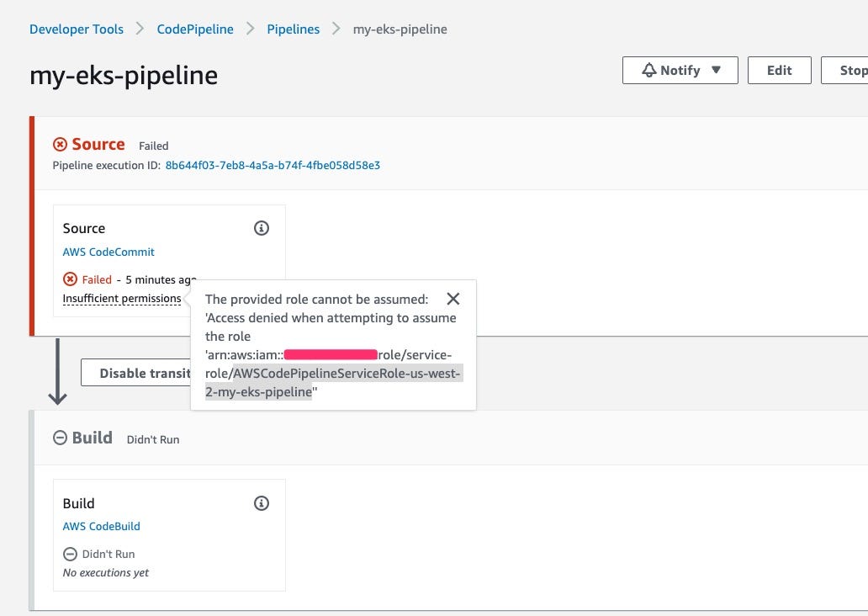Open the AWS CodeCommit provider link
Viewport: 868px width, 616px height.
tap(108, 252)
